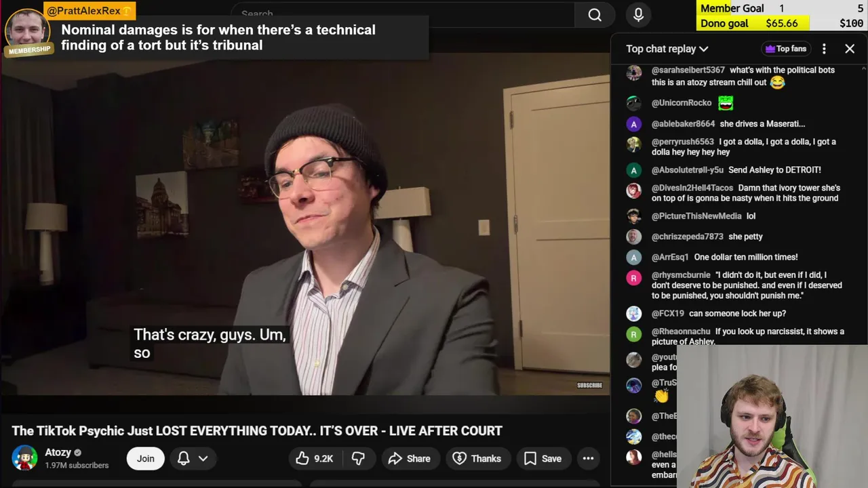Join the Atozy channel membership
The image size is (868, 488).
pyautogui.click(x=145, y=459)
